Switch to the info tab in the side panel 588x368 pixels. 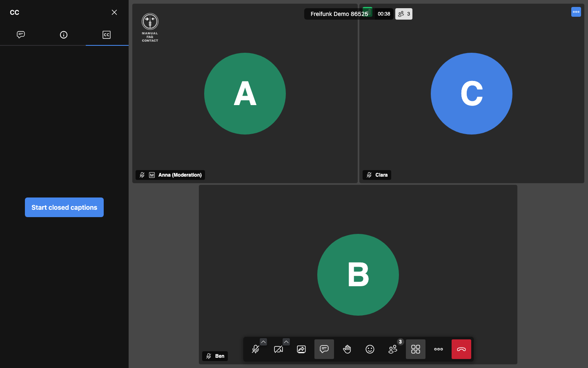point(64,35)
